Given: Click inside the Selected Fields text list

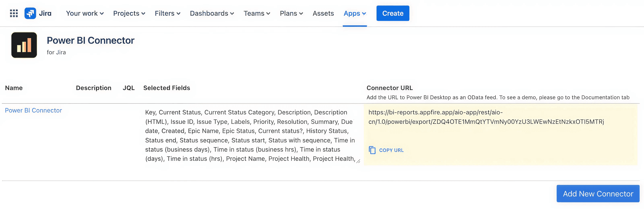Looking at the screenshot, I should point(250,136).
